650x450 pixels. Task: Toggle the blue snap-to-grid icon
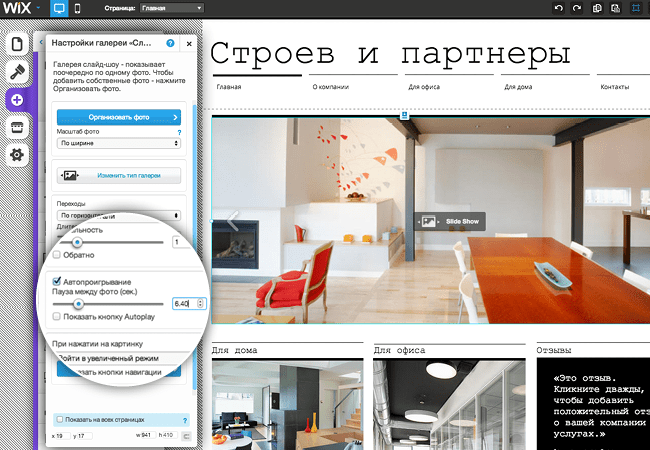coord(635,8)
